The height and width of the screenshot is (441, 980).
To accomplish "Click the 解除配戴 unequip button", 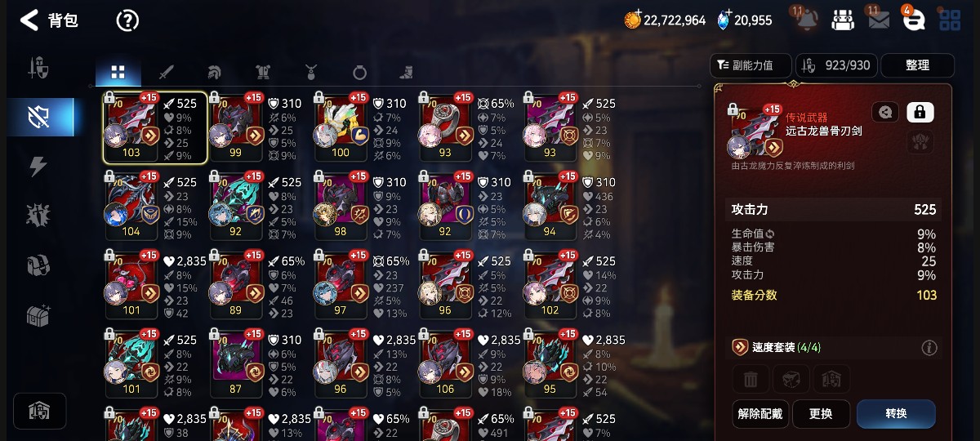I will 760,414.
